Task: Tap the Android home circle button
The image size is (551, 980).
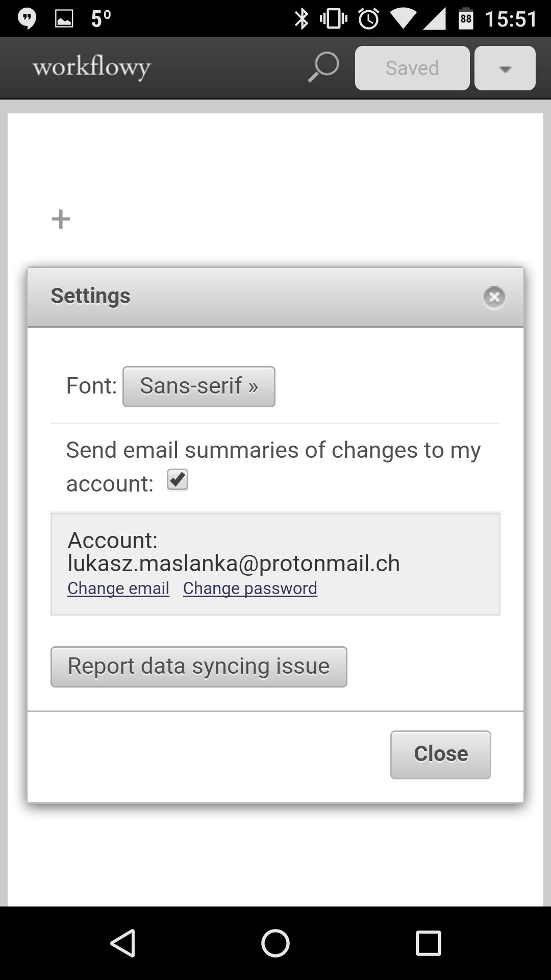Action: (275, 942)
